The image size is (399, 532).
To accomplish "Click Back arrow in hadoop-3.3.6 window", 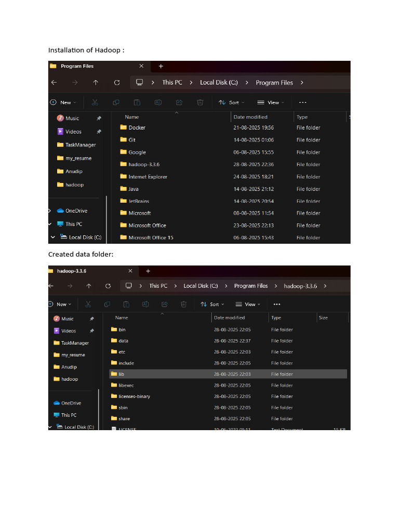I will pyautogui.click(x=51, y=286).
